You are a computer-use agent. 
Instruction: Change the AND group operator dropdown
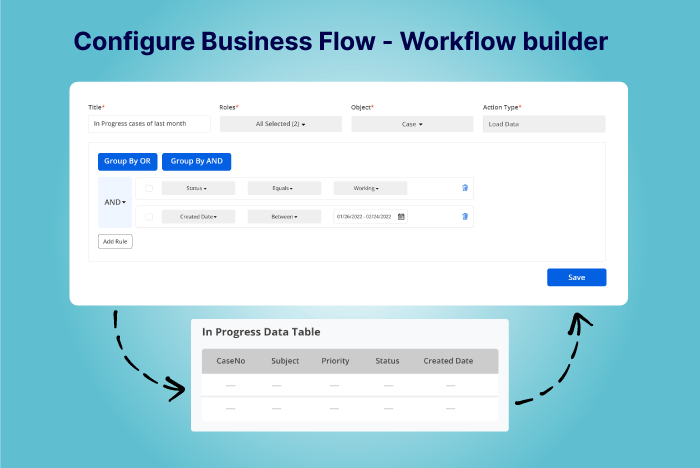(x=115, y=202)
